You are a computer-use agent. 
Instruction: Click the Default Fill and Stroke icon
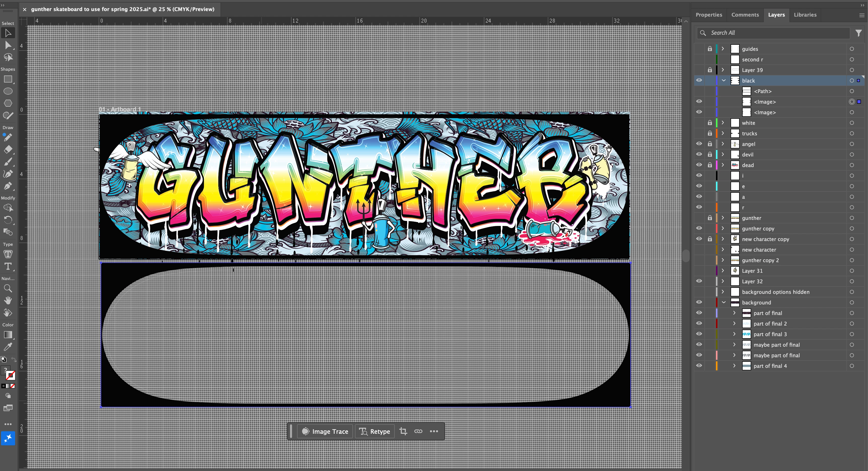(x=3, y=359)
